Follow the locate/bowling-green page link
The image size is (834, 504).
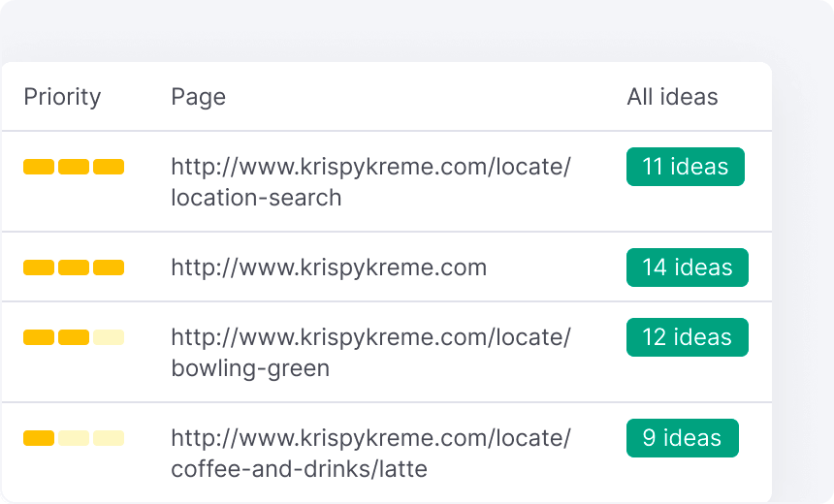[x=370, y=353]
